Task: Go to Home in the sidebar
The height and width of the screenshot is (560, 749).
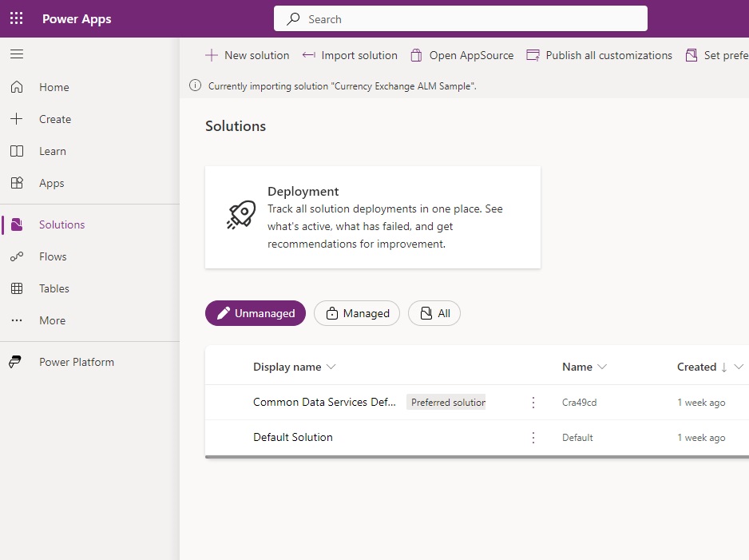Action: coord(54,87)
